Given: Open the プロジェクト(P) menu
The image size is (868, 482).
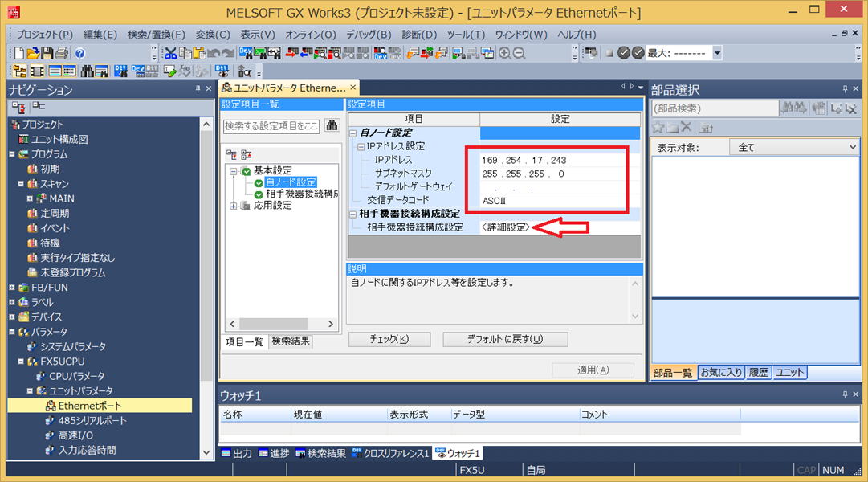Looking at the screenshot, I should [x=45, y=35].
